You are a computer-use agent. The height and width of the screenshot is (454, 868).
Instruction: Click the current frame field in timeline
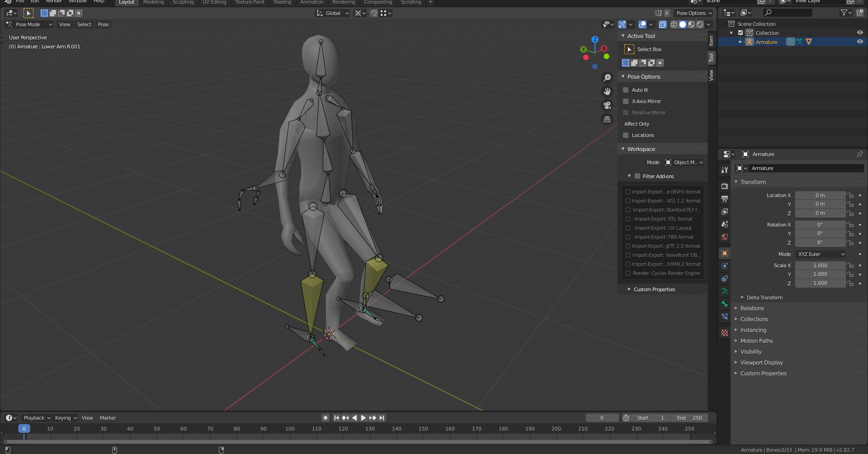pyautogui.click(x=602, y=417)
